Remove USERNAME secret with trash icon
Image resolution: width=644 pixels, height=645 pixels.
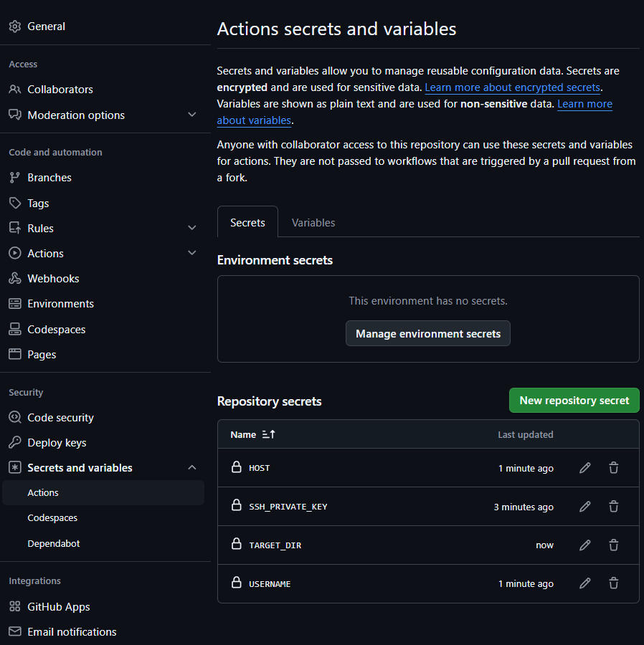click(614, 584)
